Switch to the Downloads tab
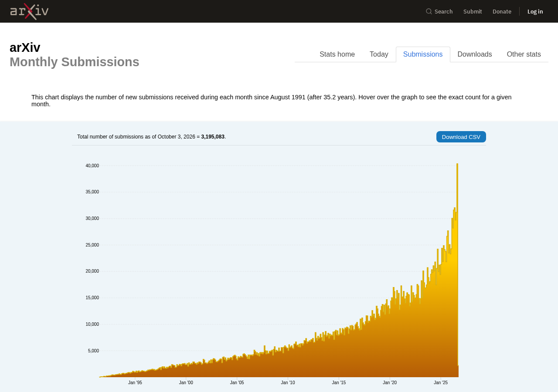 (x=475, y=54)
